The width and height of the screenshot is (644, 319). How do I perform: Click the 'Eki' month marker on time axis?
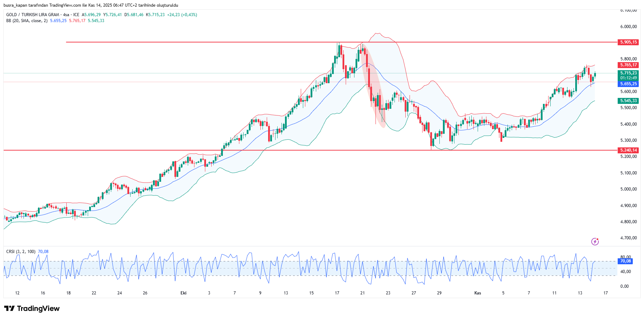coord(184,293)
